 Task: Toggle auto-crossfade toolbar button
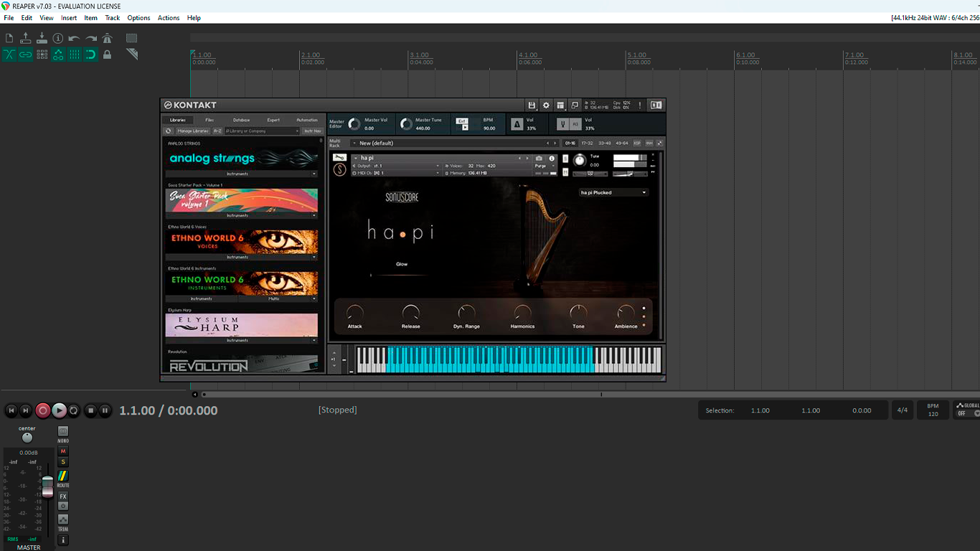click(x=9, y=55)
